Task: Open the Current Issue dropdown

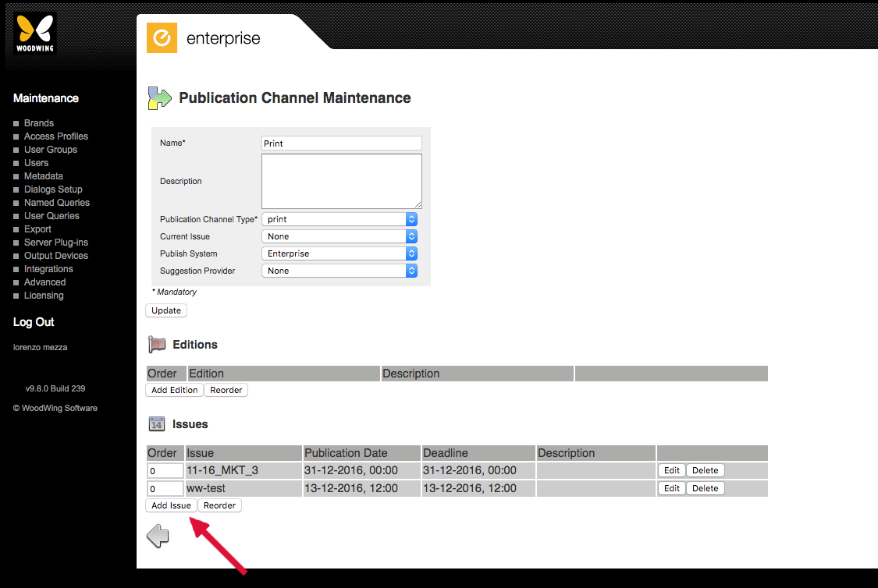Action: pyautogui.click(x=339, y=236)
